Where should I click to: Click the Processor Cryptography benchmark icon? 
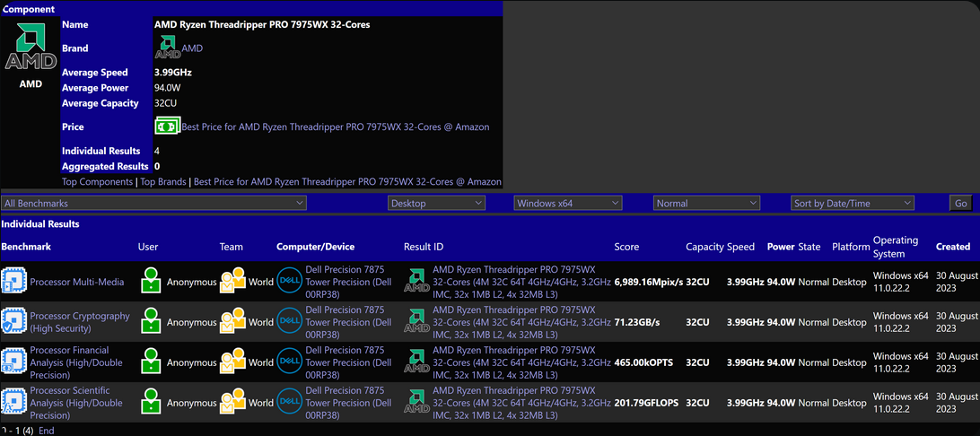click(13, 321)
